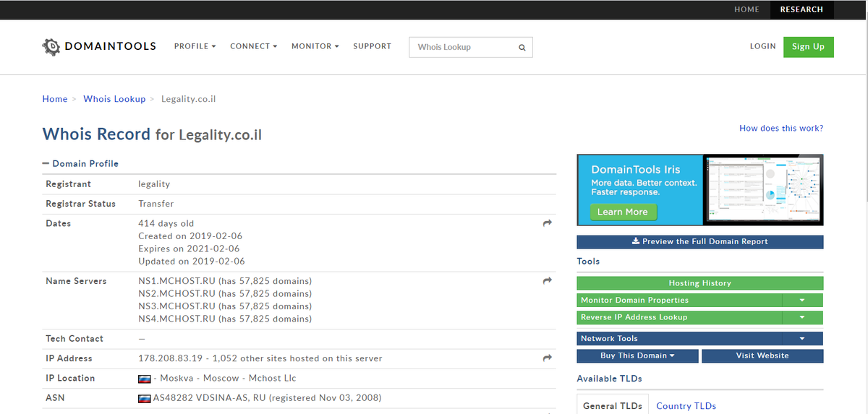Click '414 days old' text
The width and height of the screenshot is (868, 414).
pyautogui.click(x=166, y=224)
